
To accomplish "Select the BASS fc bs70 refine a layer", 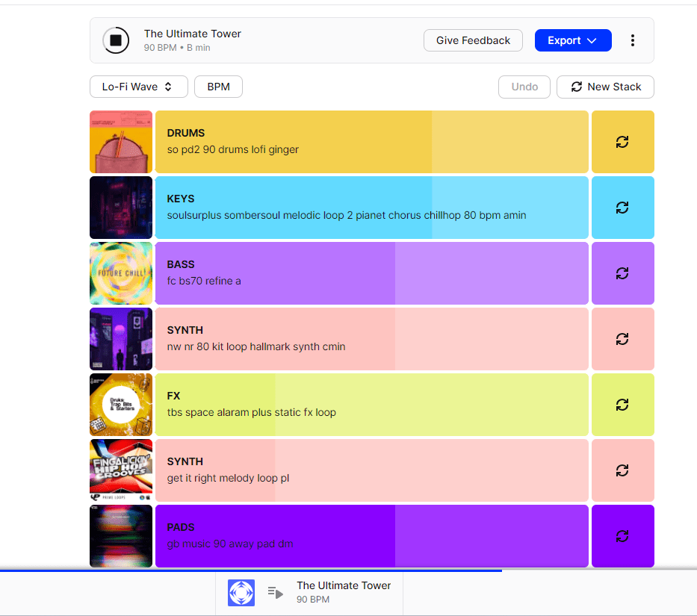I will pyautogui.click(x=371, y=273).
